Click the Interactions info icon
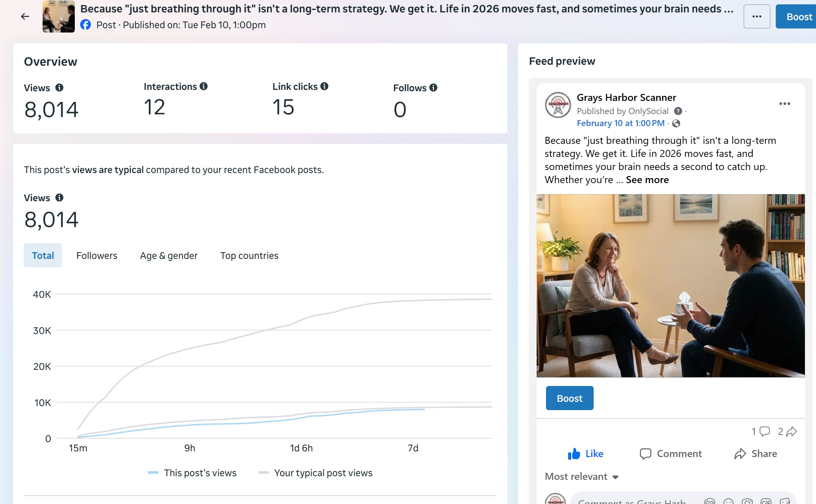The height and width of the screenshot is (504, 816). coord(204,87)
